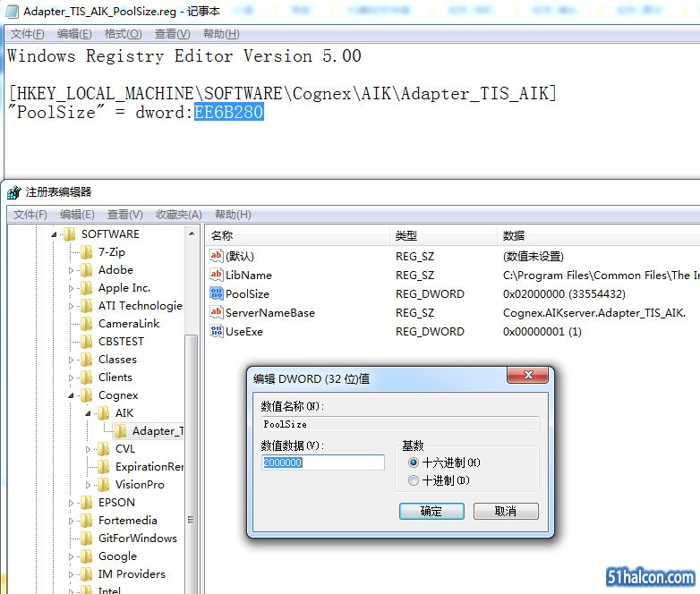Viewport: 700px width, 594px height.
Task: Open the 收藏夹 menu in Registry Editor
Action: click(x=178, y=215)
